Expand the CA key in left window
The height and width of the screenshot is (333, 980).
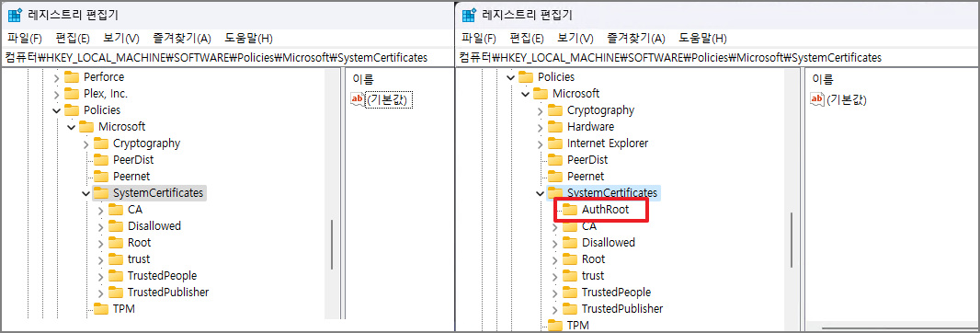pyautogui.click(x=101, y=210)
